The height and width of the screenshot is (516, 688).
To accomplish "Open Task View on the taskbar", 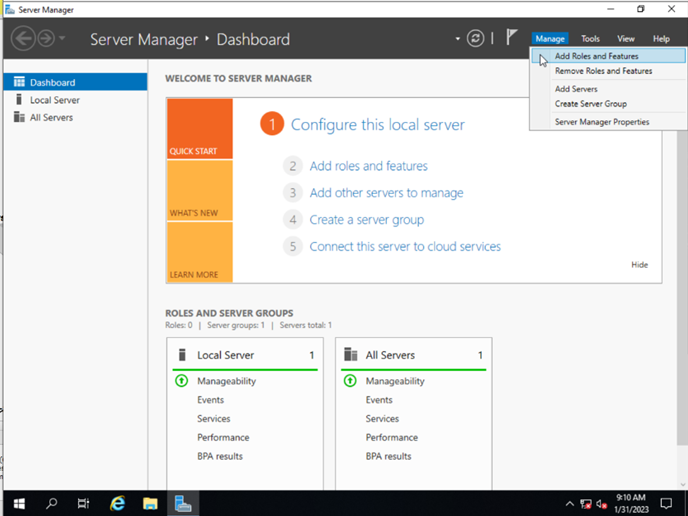I will 83,503.
